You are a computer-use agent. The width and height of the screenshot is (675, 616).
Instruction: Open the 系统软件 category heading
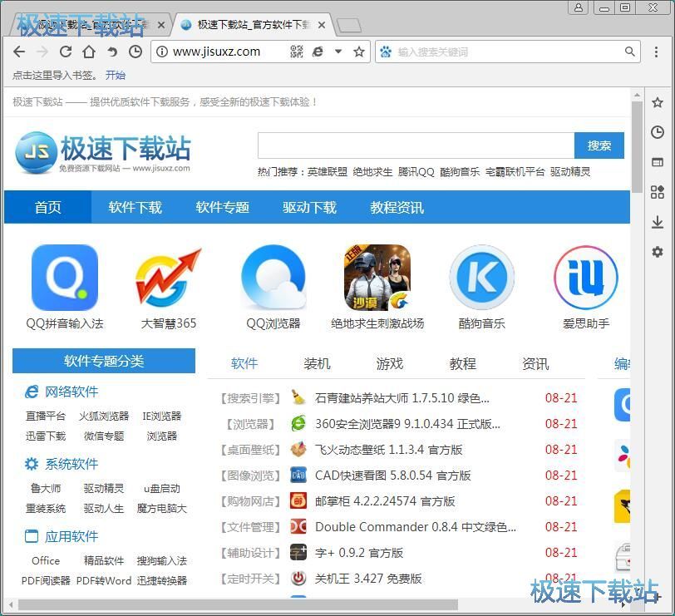(x=71, y=464)
